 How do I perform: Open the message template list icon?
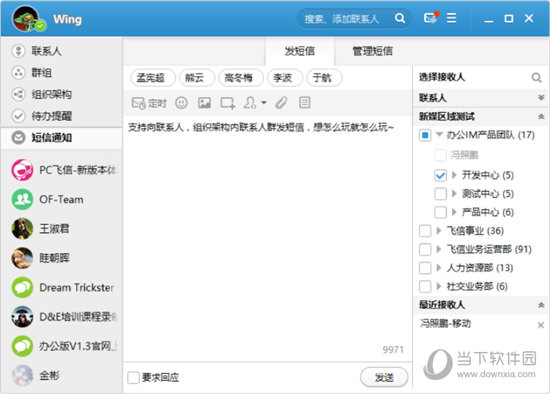304,103
